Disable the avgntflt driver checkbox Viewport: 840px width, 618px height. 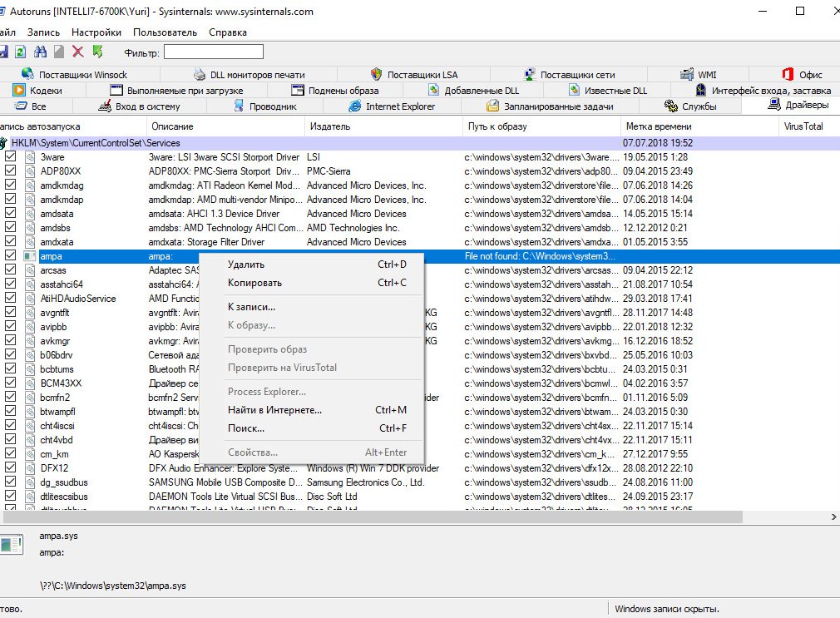(10, 312)
